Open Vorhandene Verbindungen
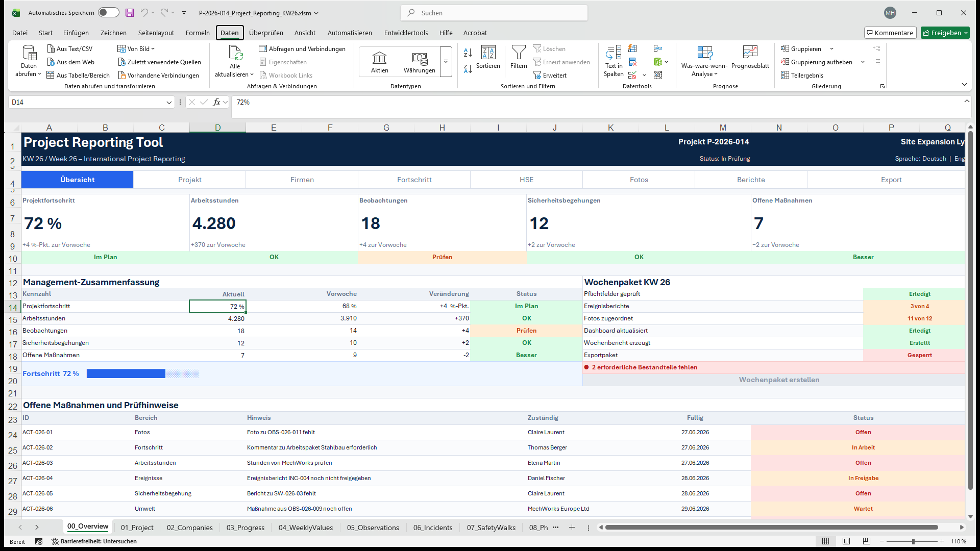Image resolution: width=980 pixels, height=551 pixels. [159, 75]
